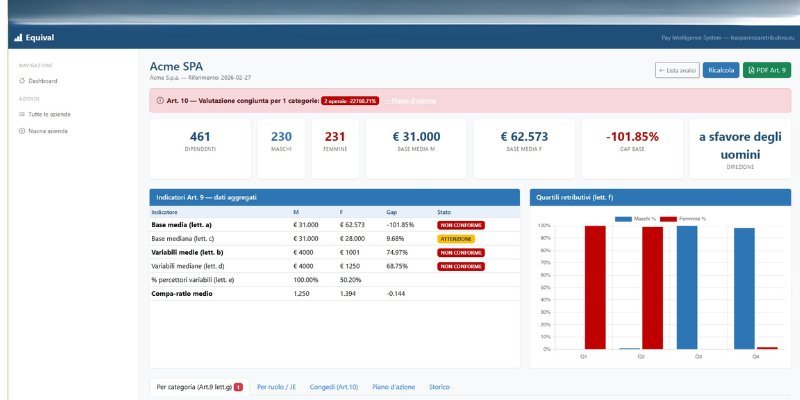Image resolution: width=800 pixels, height=400 pixels.
Task: Click the yellow ATTENZIONE status badge
Action: (456, 239)
